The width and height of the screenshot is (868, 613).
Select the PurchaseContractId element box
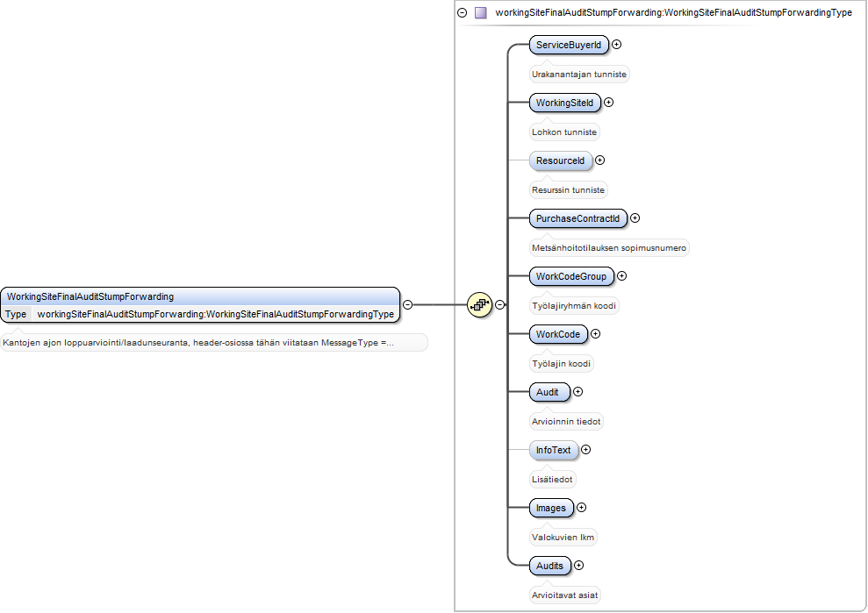point(577,218)
